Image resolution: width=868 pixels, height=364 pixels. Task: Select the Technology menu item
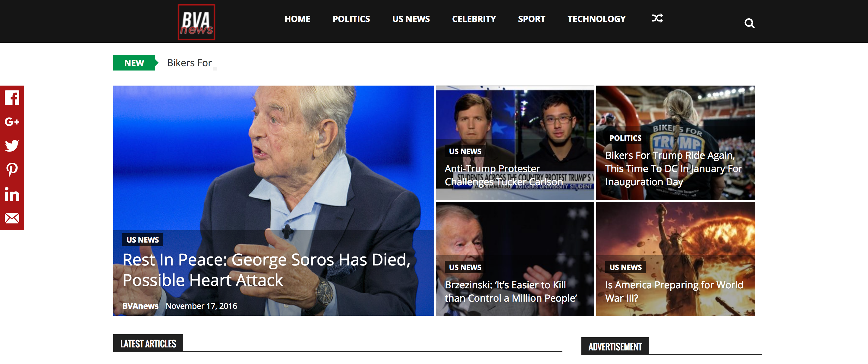click(596, 19)
